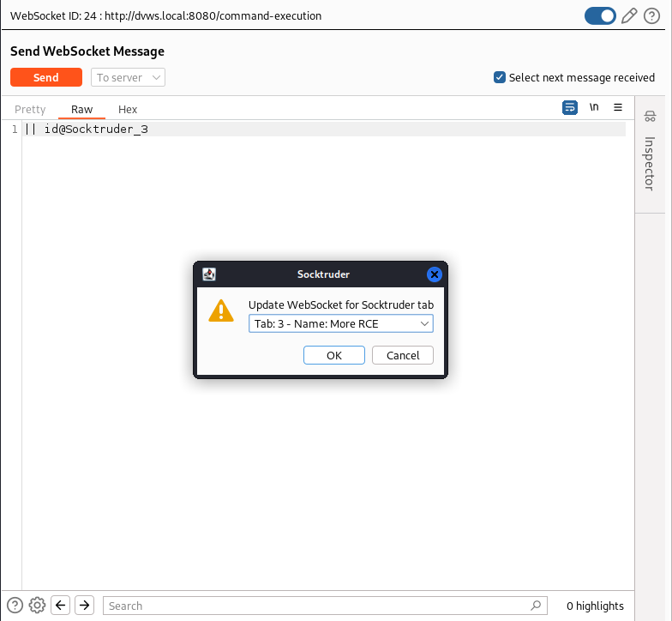Click message text || id@Socktruder_3
Viewport: 672px width, 621px height.
click(86, 129)
